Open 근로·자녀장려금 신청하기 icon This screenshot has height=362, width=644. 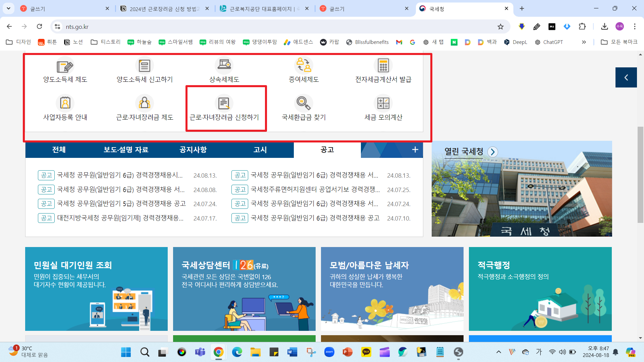pos(224,103)
